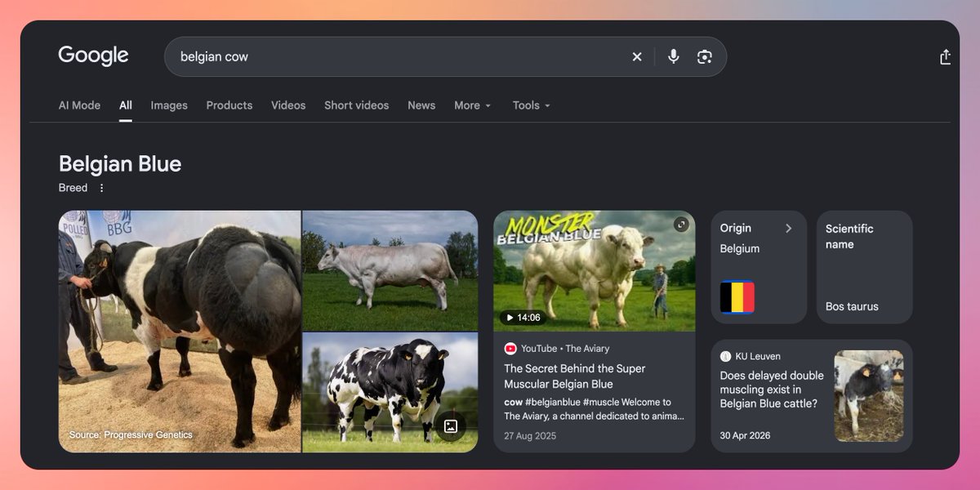Click the Breed subtitle text
This screenshot has height=490, width=980.
pyautogui.click(x=73, y=188)
